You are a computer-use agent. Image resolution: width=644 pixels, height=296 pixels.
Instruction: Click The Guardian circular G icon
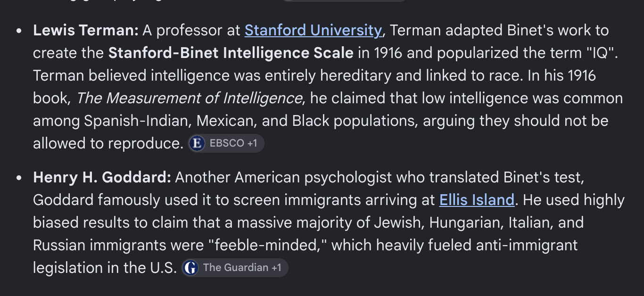coord(190,268)
